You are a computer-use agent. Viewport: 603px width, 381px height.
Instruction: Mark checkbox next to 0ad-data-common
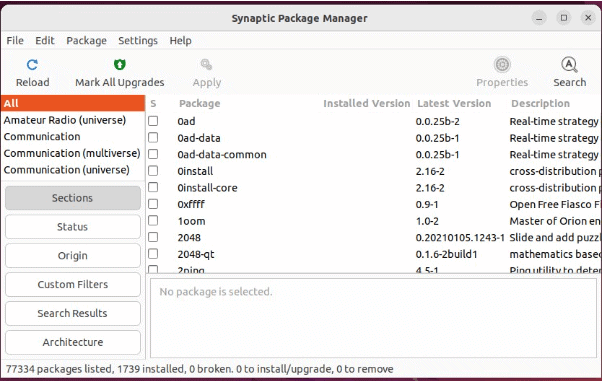click(153, 154)
